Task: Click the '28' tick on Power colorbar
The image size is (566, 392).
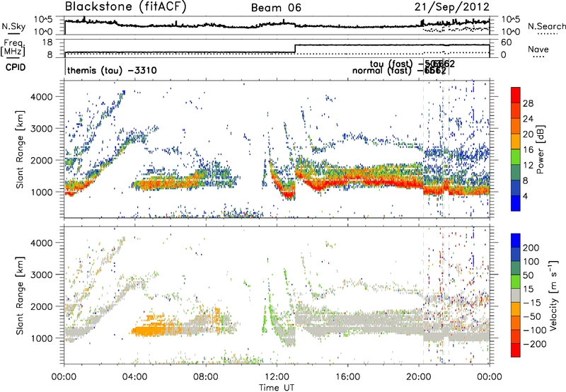Action: pos(528,103)
